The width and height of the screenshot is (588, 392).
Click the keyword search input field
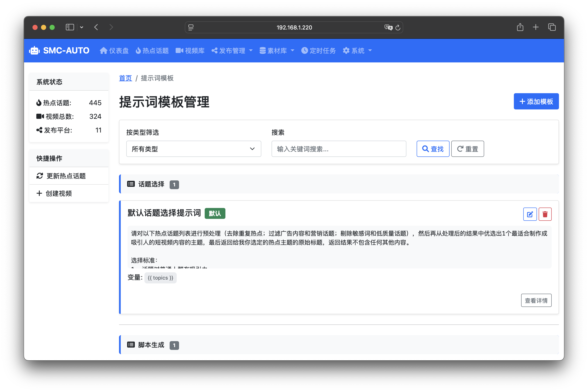point(339,149)
